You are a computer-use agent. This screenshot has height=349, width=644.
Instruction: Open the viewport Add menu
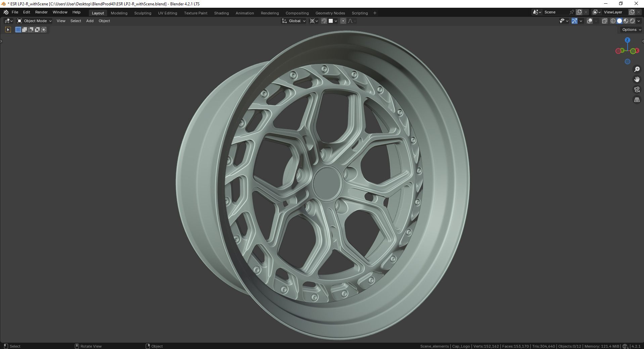click(x=90, y=21)
